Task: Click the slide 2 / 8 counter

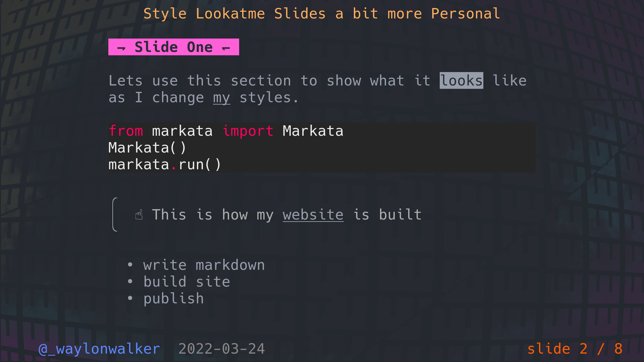Action: click(x=575, y=349)
